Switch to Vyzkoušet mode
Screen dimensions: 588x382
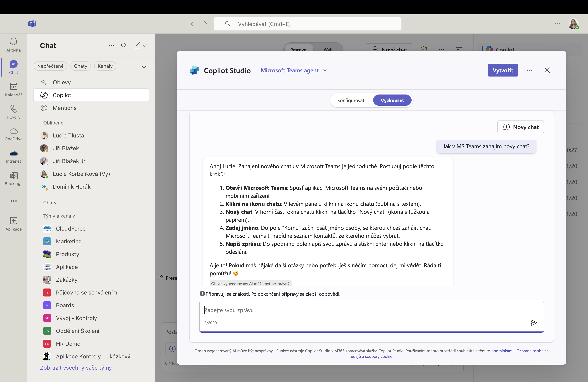pyautogui.click(x=392, y=100)
